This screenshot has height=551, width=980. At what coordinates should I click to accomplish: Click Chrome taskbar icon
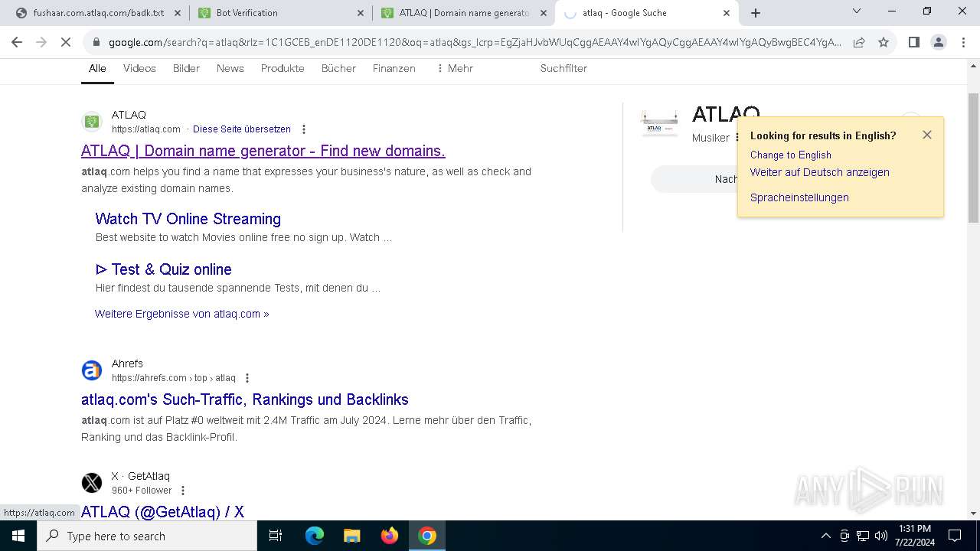427,536
